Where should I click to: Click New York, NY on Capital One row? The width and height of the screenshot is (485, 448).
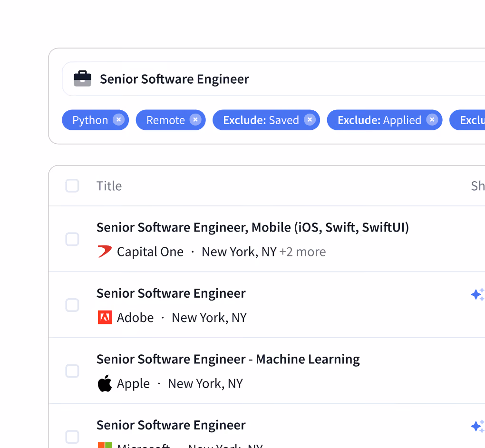coord(239,252)
